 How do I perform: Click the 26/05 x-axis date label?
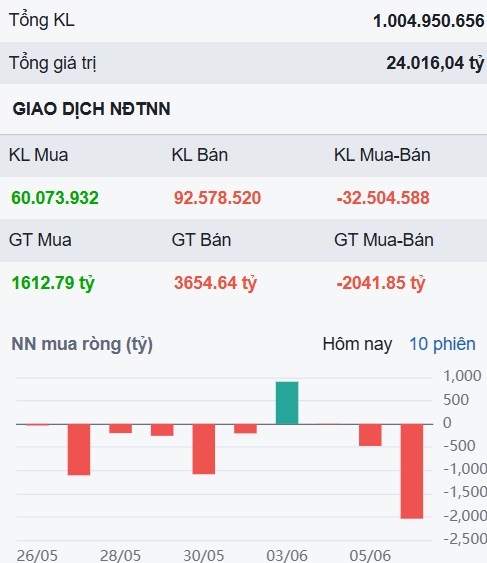(x=37, y=555)
